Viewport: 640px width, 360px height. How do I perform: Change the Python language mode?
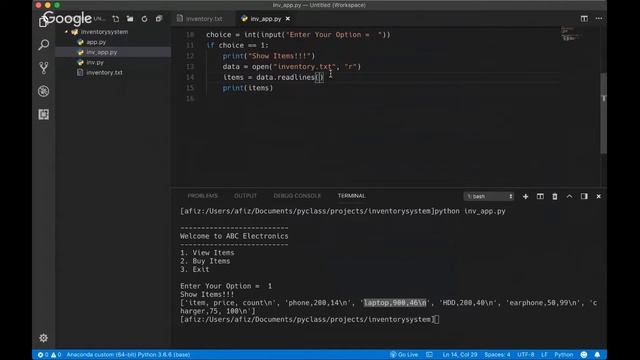(563, 355)
